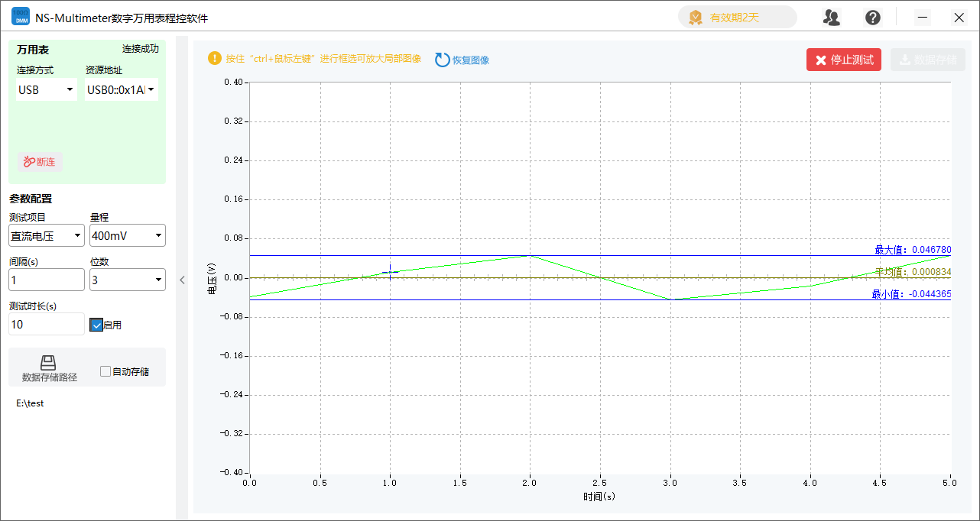Image resolution: width=980 pixels, height=521 pixels.
Task: Click the test duration 测试时长 input field
Action: coord(47,324)
